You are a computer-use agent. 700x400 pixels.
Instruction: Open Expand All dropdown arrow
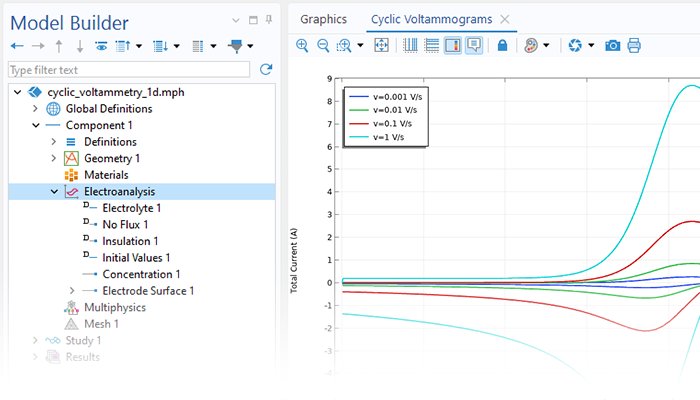click(x=177, y=46)
